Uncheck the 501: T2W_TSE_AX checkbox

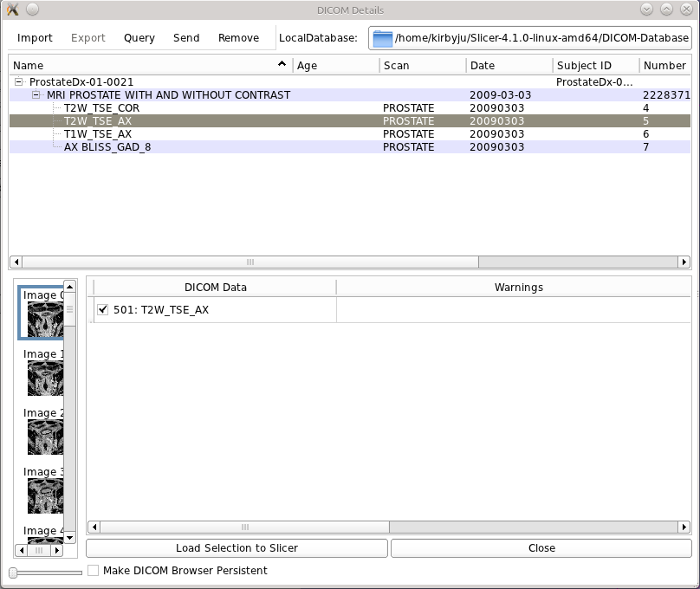[x=103, y=309]
